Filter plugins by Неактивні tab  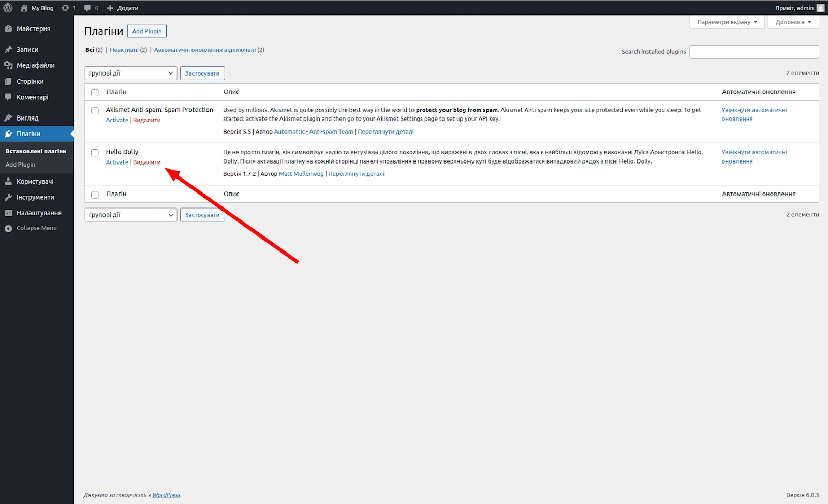point(124,50)
